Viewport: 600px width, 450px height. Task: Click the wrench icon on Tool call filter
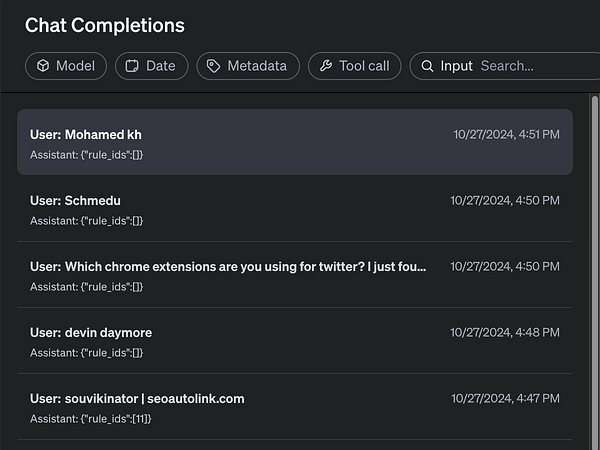(x=325, y=66)
